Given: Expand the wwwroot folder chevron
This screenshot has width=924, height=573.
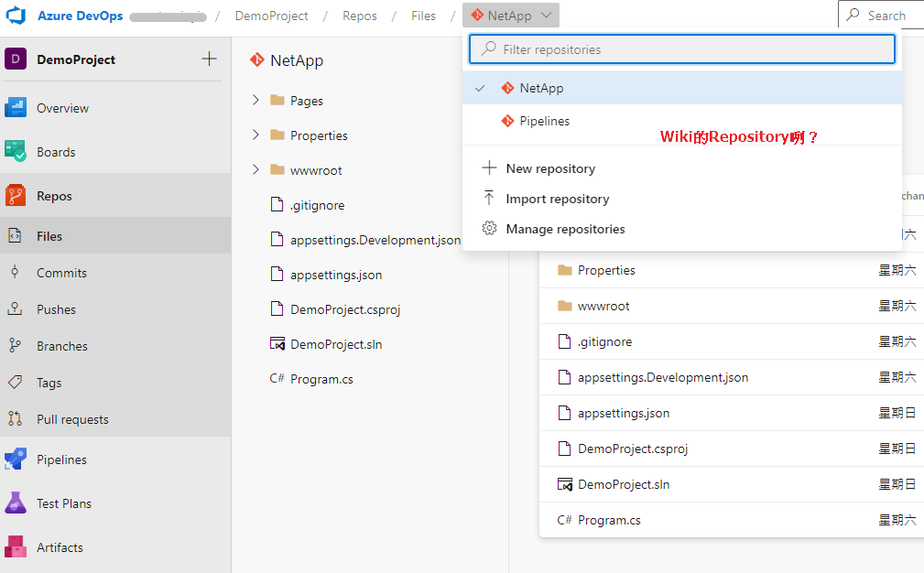Looking at the screenshot, I should pos(255,169).
